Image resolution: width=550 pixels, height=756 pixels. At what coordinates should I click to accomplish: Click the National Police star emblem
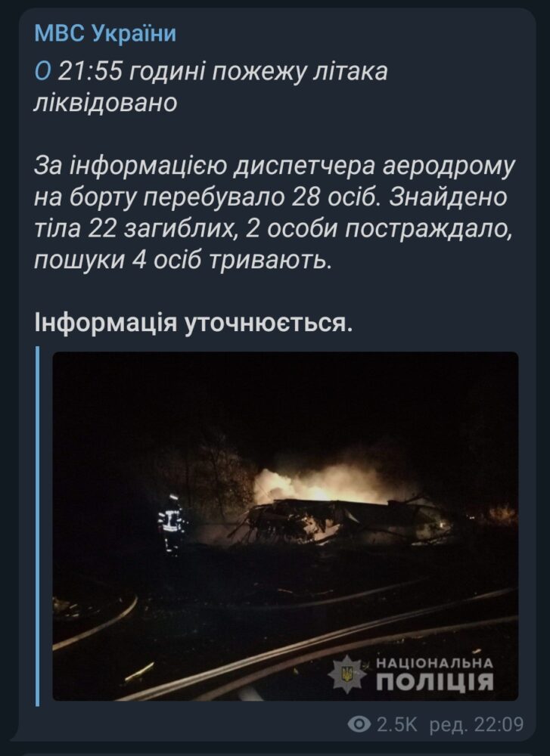(x=347, y=674)
